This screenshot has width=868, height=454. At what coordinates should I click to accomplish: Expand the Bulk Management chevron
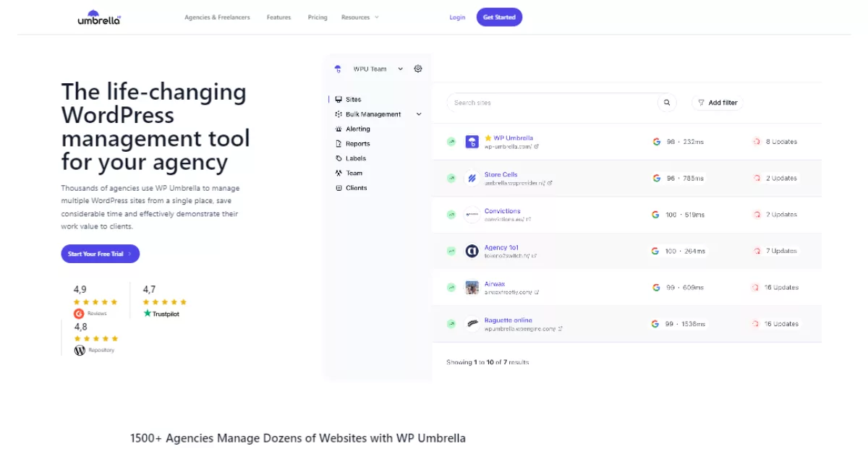tap(419, 114)
